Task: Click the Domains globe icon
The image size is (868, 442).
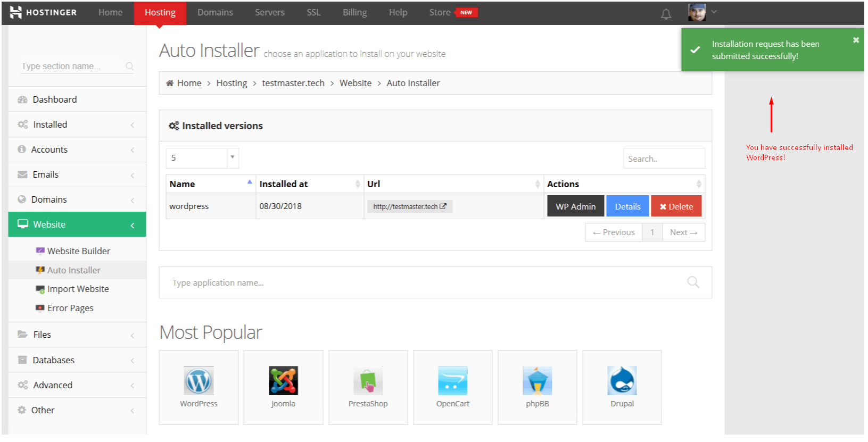Action: 22,199
